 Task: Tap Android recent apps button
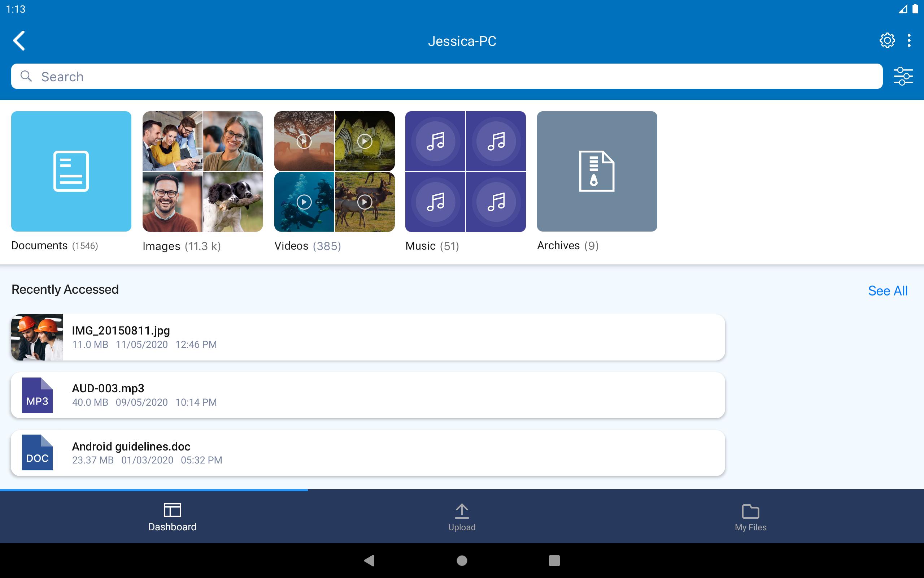(x=554, y=560)
